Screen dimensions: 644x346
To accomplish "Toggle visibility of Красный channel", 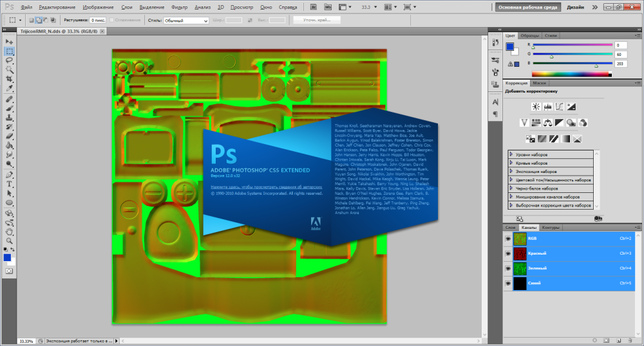I will (x=508, y=253).
